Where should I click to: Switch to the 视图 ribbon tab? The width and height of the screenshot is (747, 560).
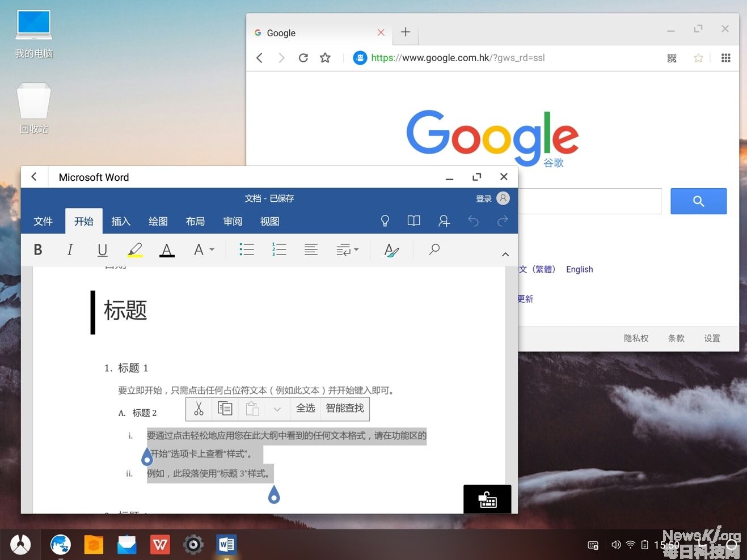click(x=270, y=222)
